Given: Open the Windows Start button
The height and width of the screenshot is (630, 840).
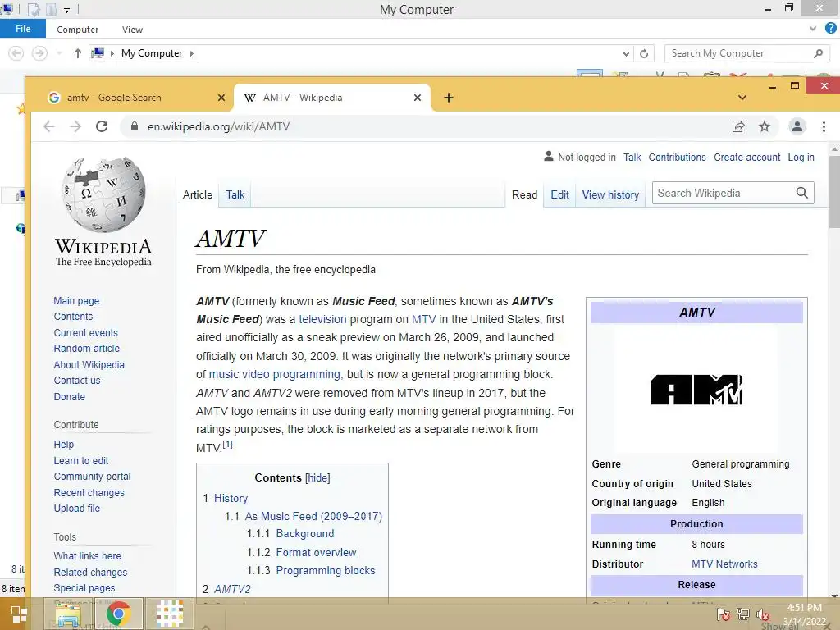Looking at the screenshot, I should point(20,614).
